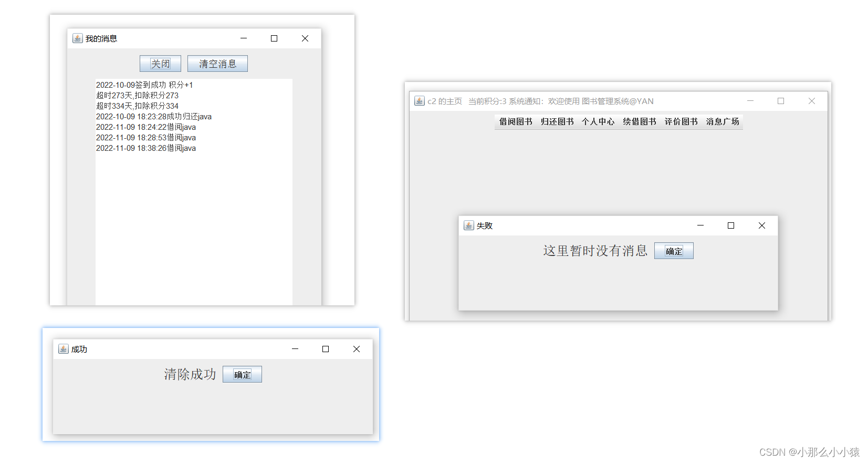This screenshot has height=462, width=868.
Task: Maximize the c2 的主页 main window
Action: 781,101
